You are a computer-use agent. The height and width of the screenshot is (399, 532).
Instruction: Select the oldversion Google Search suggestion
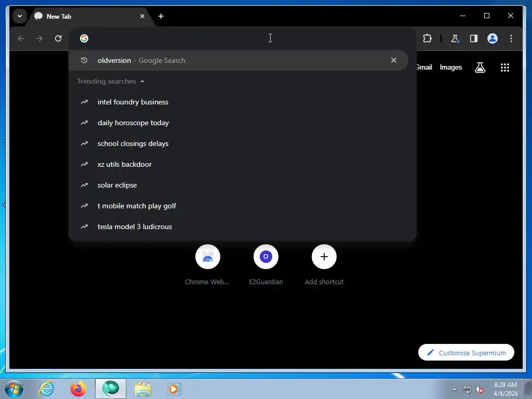coord(238,60)
